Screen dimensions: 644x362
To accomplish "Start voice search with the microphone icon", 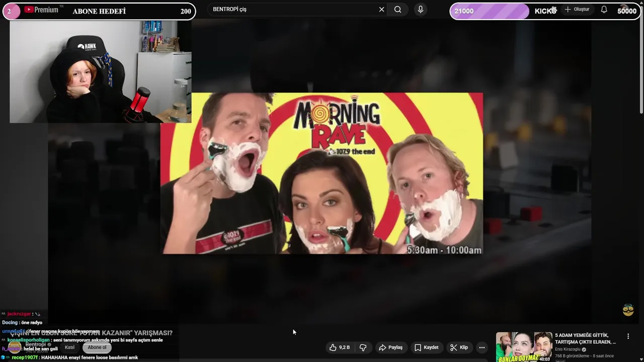I will tap(421, 10).
